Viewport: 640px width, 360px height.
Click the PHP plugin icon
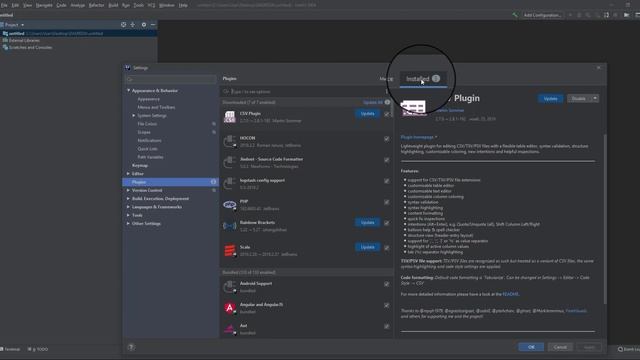pyautogui.click(x=230, y=204)
